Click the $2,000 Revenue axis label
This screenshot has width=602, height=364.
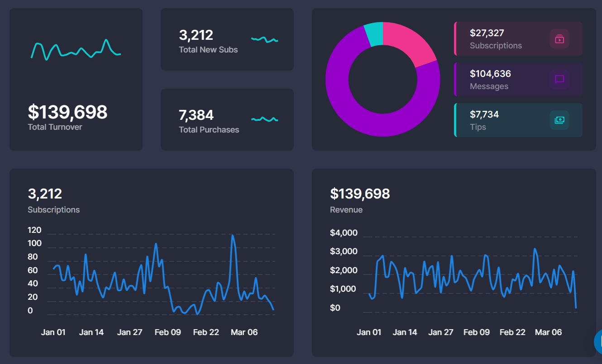[x=344, y=270]
